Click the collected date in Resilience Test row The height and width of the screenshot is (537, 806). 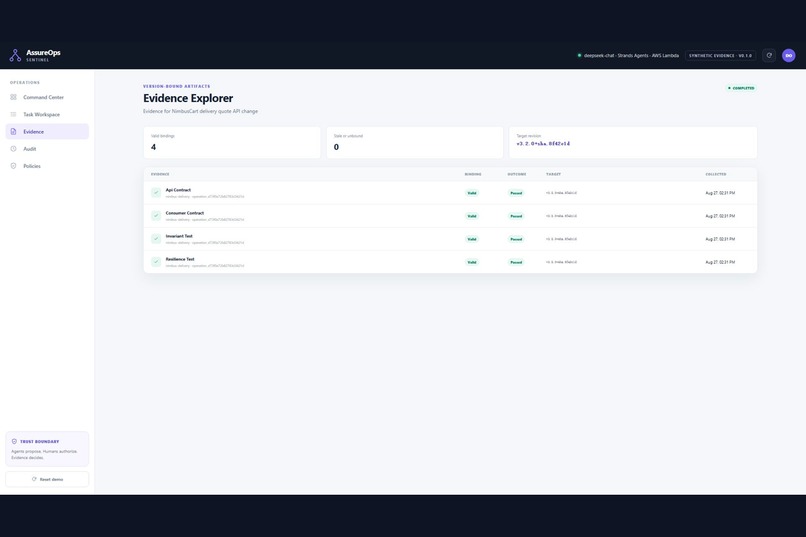[720, 263]
